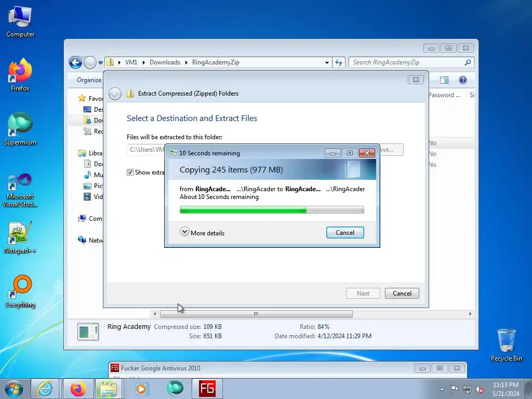
Task: Open the Everything search desktop shortcut
Action: pos(20,291)
